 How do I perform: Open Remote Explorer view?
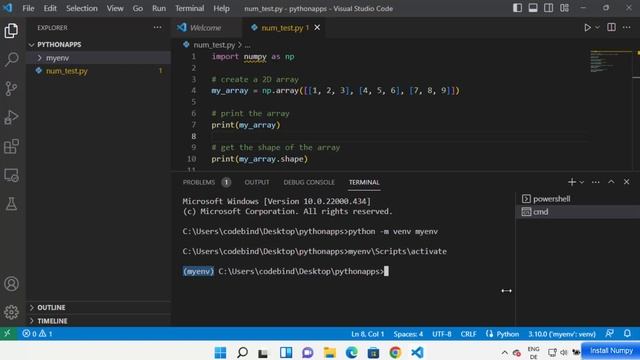(x=11, y=176)
